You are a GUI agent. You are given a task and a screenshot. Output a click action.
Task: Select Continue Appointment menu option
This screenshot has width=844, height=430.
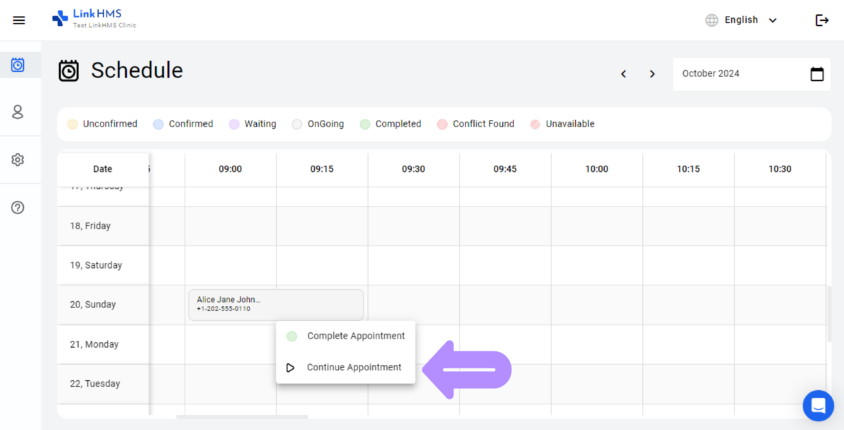[353, 367]
